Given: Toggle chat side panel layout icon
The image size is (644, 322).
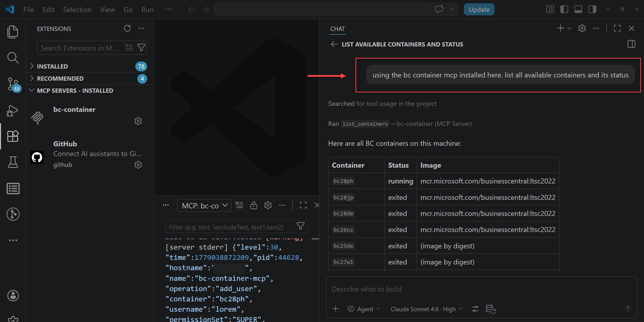Looking at the screenshot, I should coord(631,44).
